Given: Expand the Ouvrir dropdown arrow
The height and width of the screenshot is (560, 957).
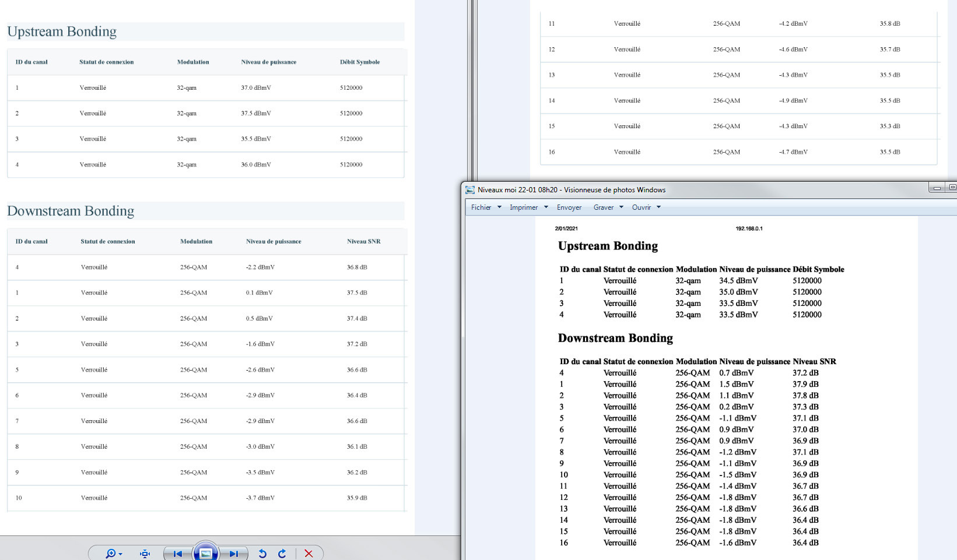Looking at the screenshot, I should point(658,207).
